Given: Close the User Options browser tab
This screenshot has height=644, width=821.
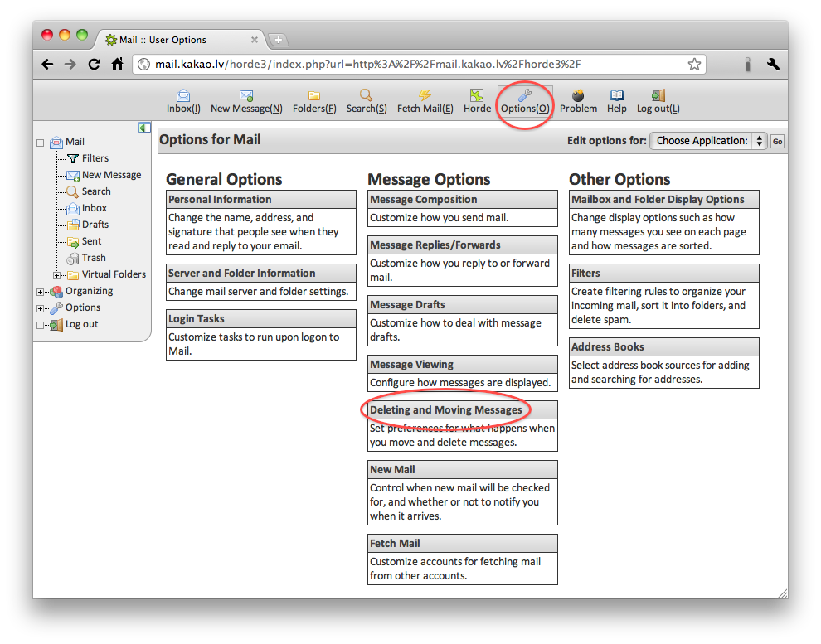Looking at the screenshot, I should pos(255,40).
